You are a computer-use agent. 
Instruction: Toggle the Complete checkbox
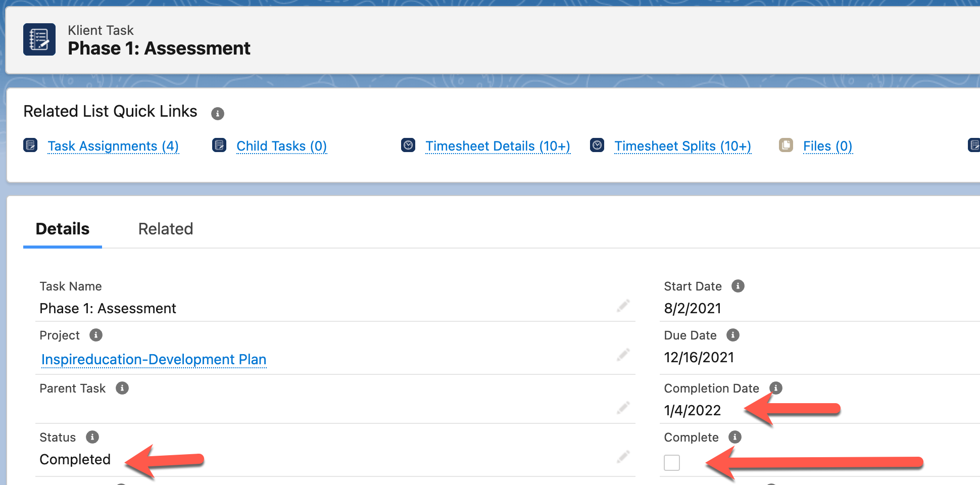pos(671,462)
